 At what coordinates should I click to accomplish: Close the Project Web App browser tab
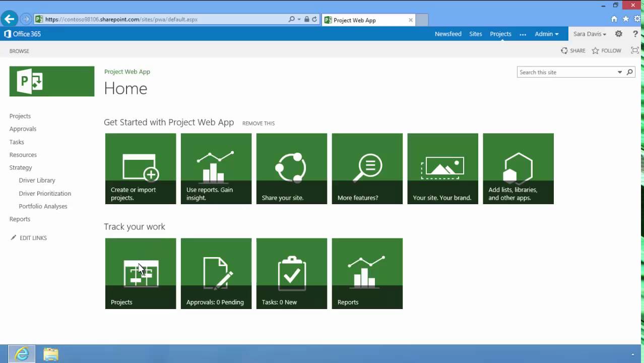pos(411,20)
